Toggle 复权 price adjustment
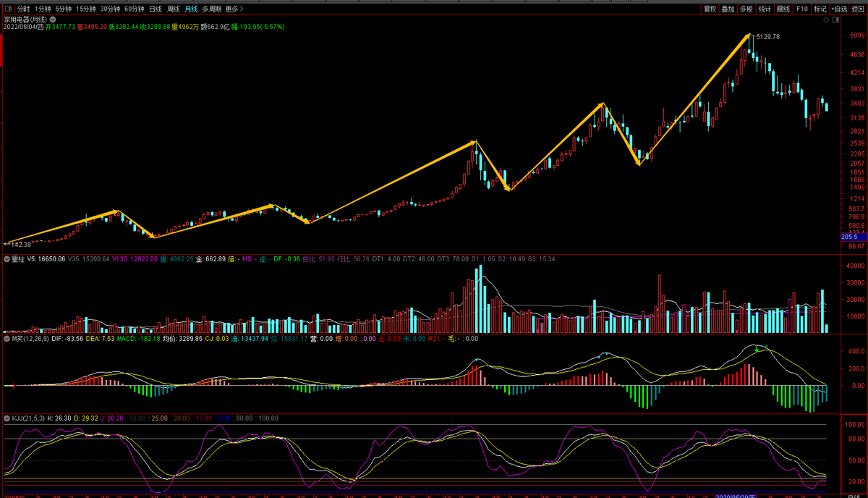The height and width of the screenshot is (498, 868). tap(710, 9)
